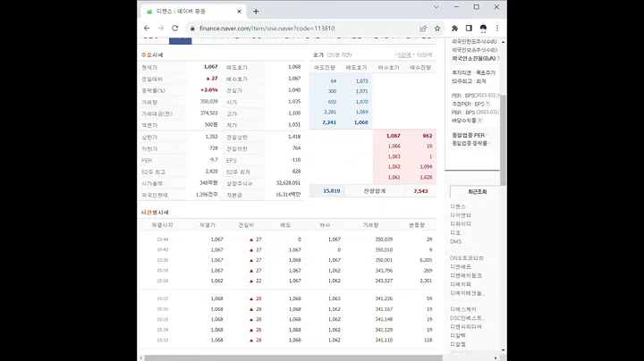Switch order book to 10단계
Viewport: 644px width, 361px height.
point(424,55)
